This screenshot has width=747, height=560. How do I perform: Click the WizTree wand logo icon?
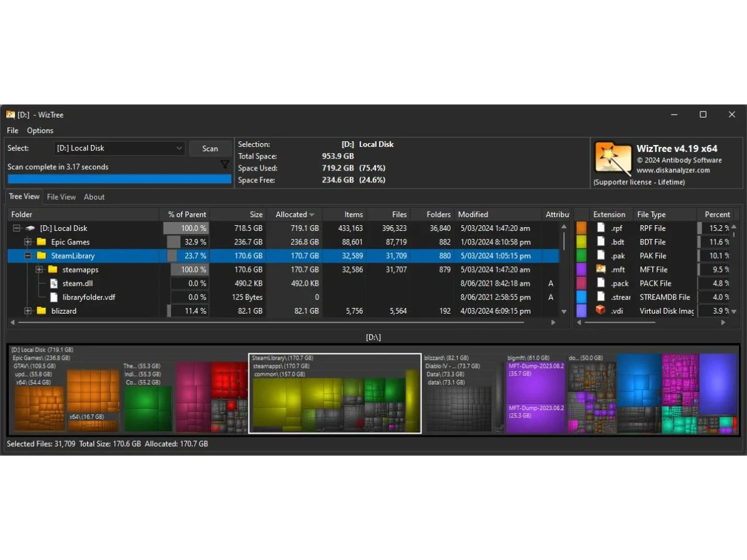pyautogui.click(x=613, y=157)
